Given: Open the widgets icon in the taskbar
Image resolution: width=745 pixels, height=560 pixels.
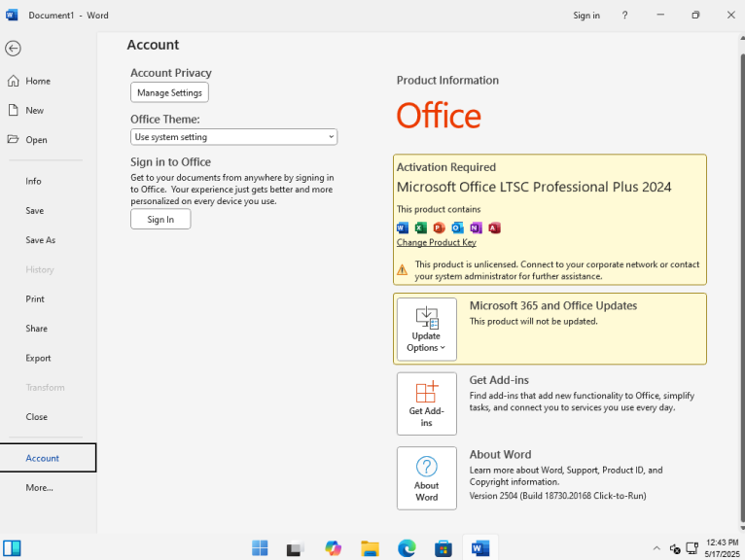Looking at the screenshot, I should [12, 548].
